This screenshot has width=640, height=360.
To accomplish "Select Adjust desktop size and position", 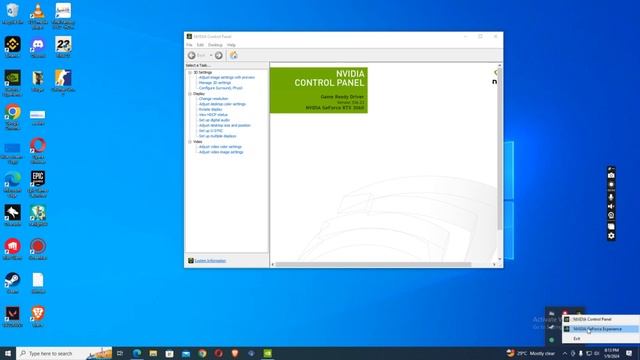I will [x=224, y=125].
